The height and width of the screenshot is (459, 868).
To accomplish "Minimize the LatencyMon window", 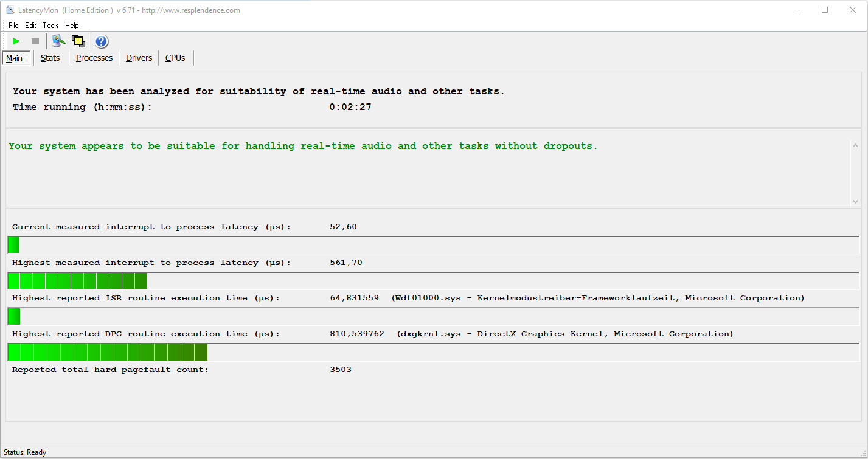I will point(797,10).
